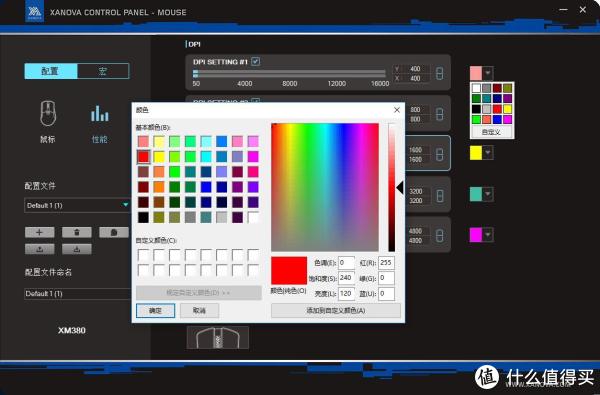Click the 红(R) field showing 255

tap(386, 263)
